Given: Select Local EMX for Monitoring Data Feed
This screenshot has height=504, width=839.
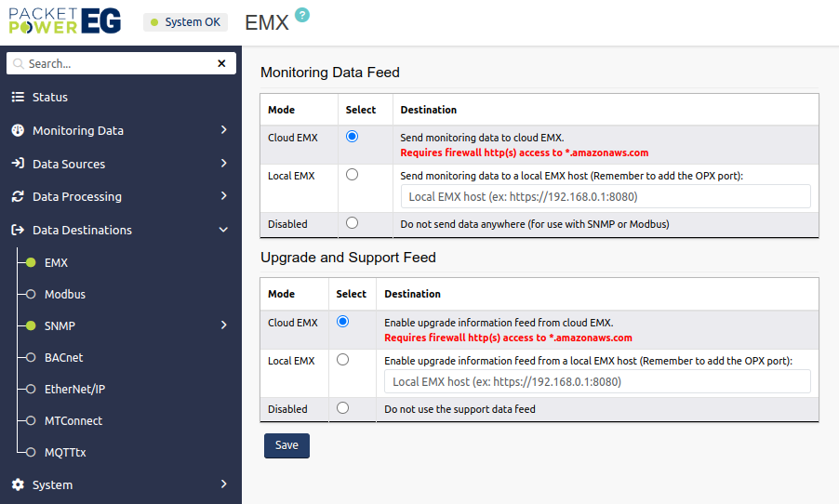Looking at the screenshot, I should click(352, 175).
